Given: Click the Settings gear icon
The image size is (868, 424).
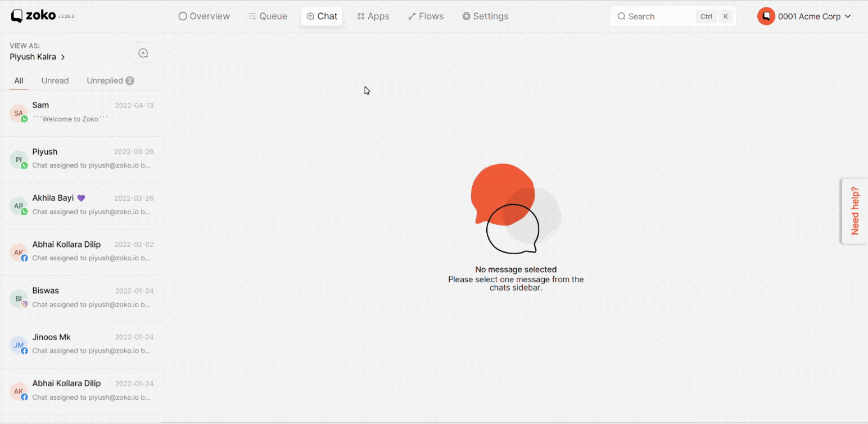Looking at the screenshot, I should (466, 16).
